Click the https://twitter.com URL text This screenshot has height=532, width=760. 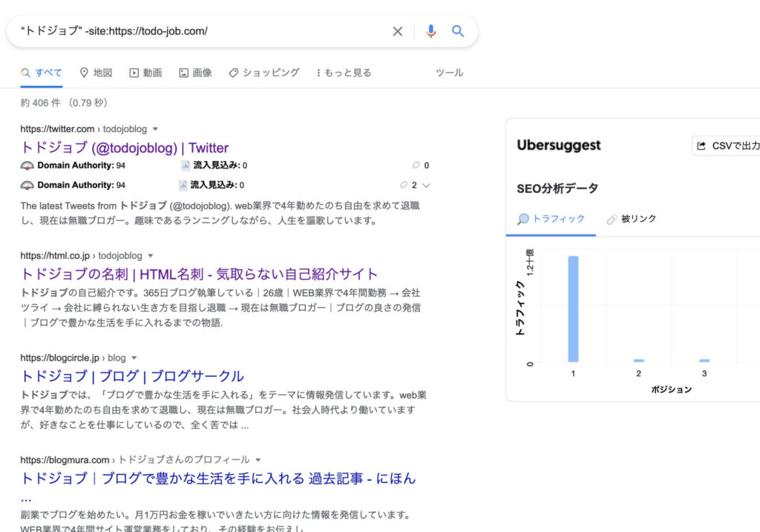(x=57, y=129)
